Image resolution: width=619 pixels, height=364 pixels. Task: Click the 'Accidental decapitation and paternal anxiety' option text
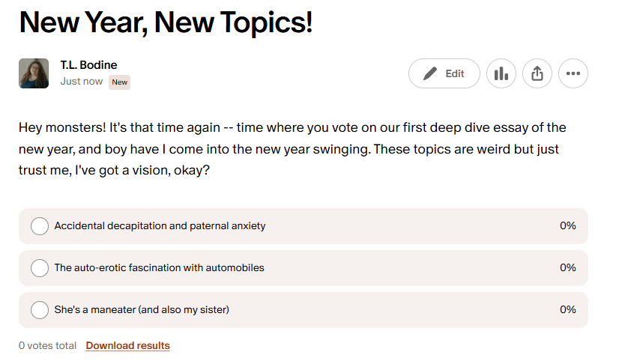click(160, 226)
